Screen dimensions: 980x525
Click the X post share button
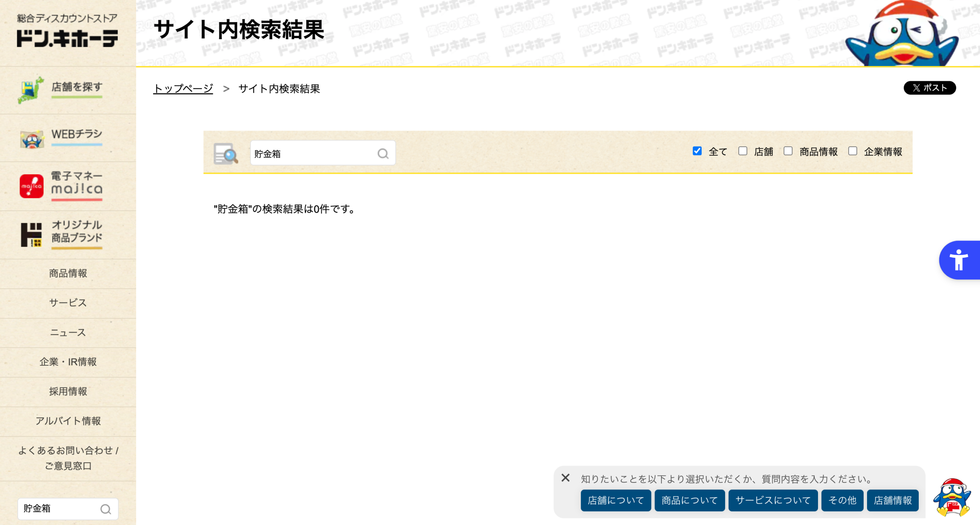(x=929, y=88)
